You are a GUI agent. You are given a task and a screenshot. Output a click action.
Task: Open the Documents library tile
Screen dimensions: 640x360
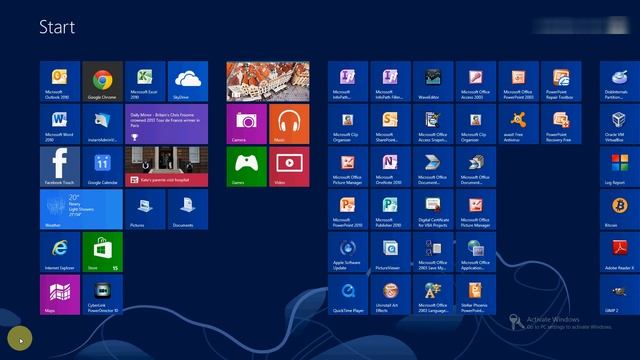(x=188, y=209)
